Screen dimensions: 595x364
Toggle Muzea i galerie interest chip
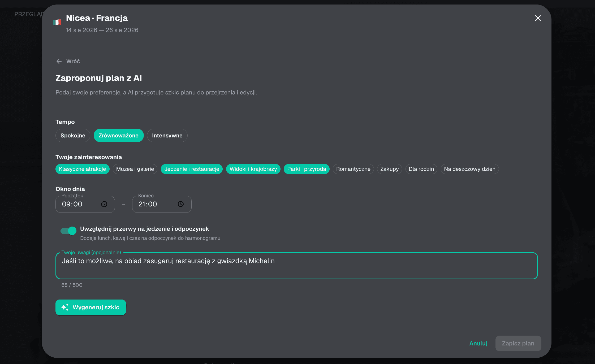[x=135, y=169]
